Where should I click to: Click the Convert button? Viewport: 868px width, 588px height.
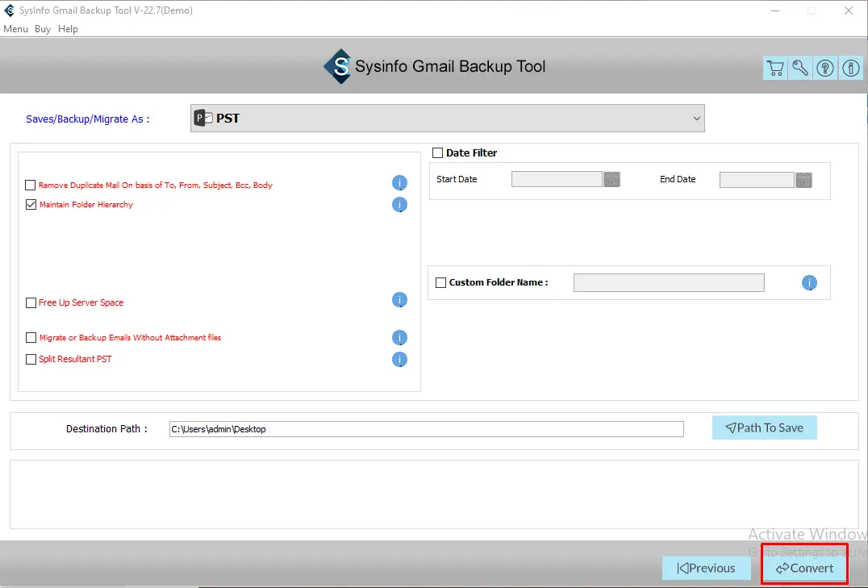[x=804, y=568]
